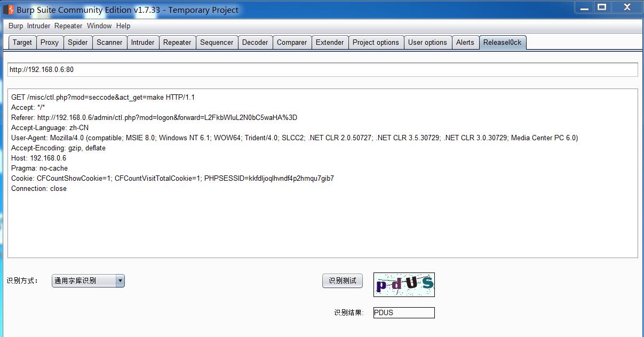Open the Burp menu

pyautogui.click(x=15, y=26)
